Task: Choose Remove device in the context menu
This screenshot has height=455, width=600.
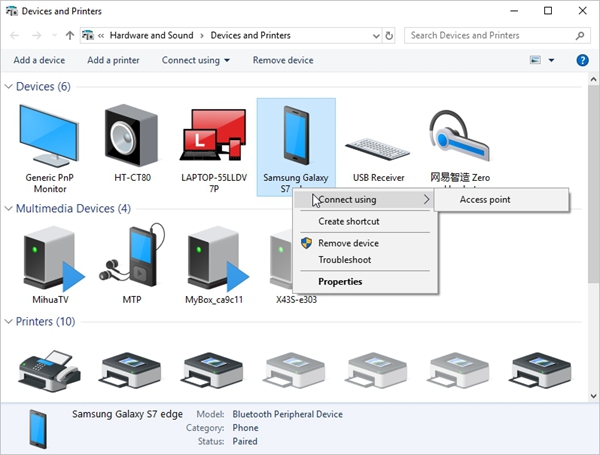Action: 365,243
